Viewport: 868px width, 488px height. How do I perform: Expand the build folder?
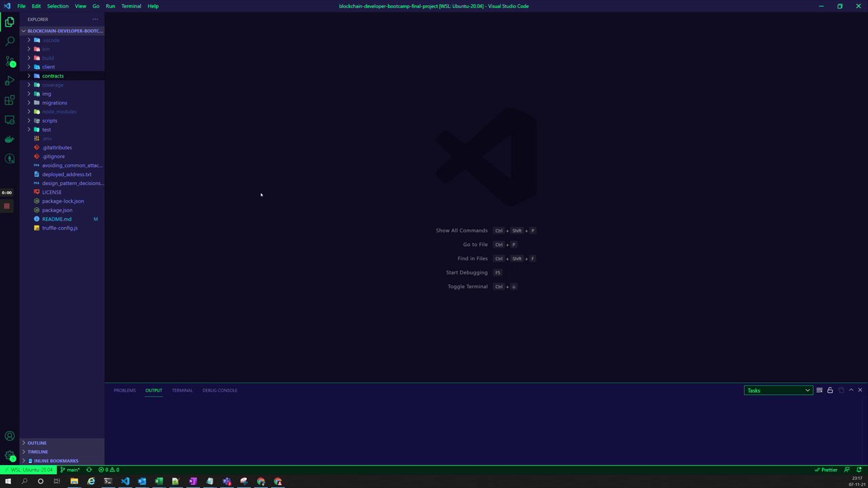[62, 58]
